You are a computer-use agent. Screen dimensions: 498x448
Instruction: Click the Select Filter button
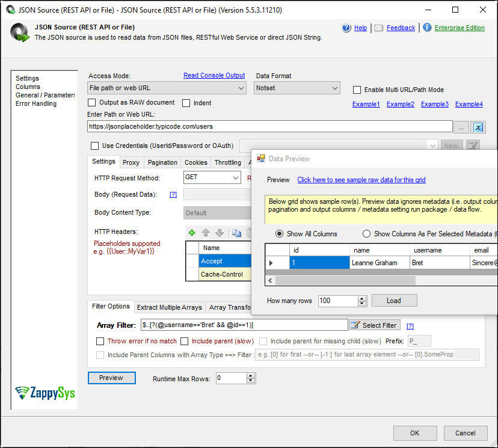[375, 325]
